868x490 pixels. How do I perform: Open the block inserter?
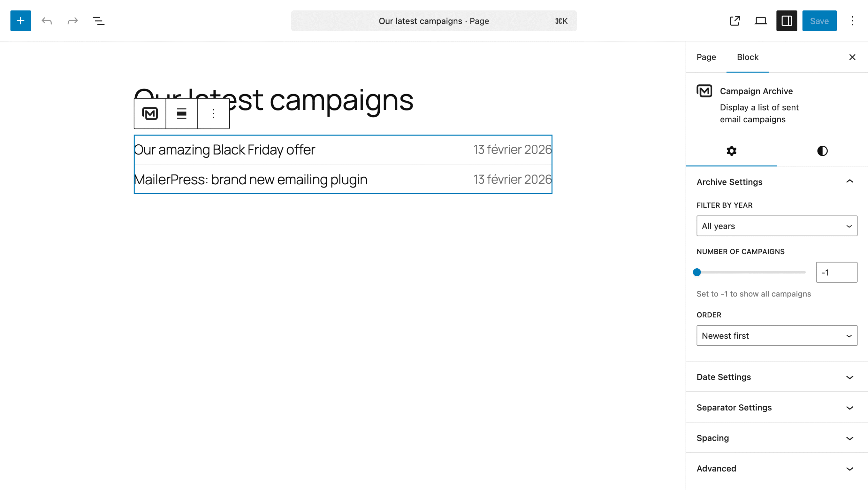tap(20, 21)
